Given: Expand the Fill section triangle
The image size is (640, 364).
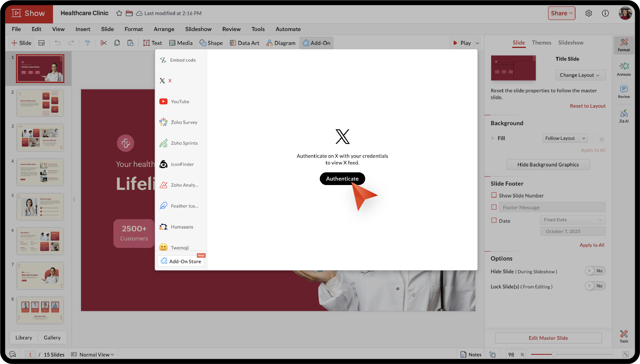Looking at the screenshot, I should (x=493, y=138).
